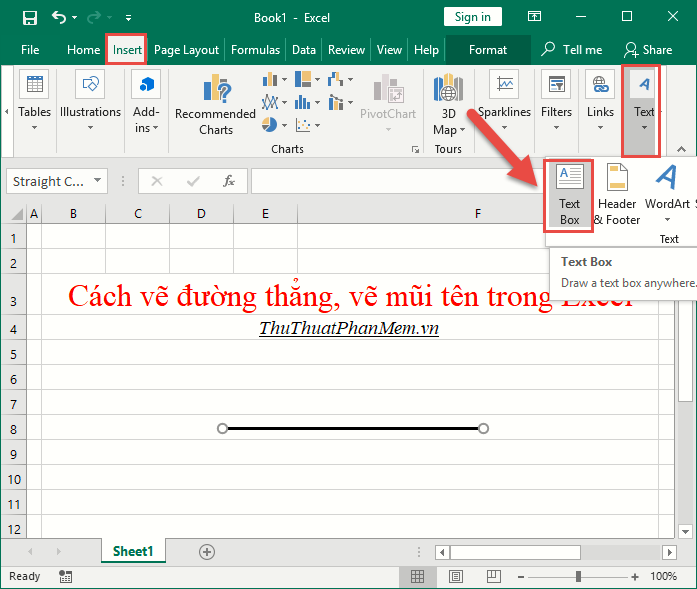Viewport: 697px width, 589px height.
Task: Switch to Page Layout view
Action: click(x=456, y=577)
